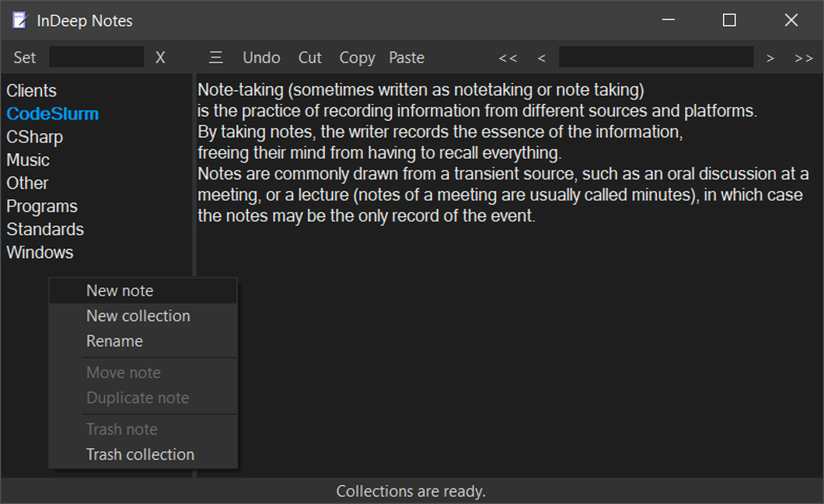Go to previous note with < icon
The image size is (824, 504).
click(x=540, y=57)
